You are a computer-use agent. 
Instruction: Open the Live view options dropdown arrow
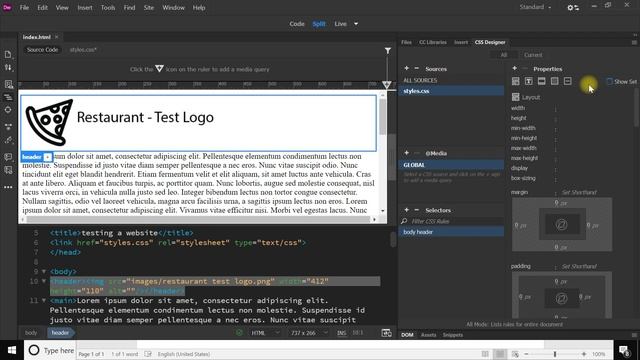(x=356, y=24)
